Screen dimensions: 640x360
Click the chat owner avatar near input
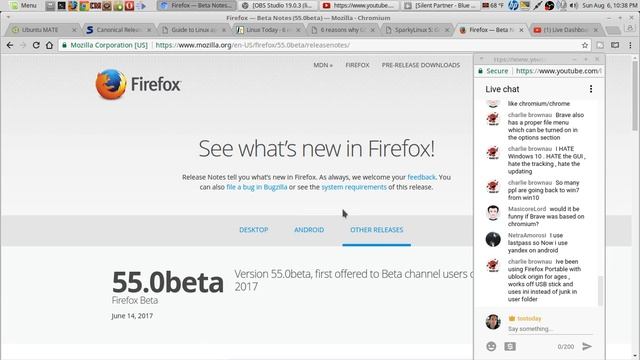point(493,322)
